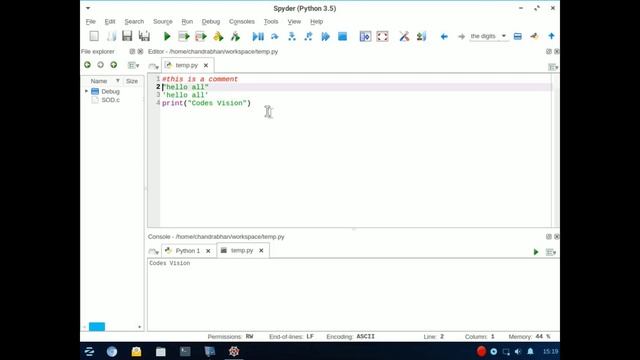Open the Debug menu

[211, 22]
